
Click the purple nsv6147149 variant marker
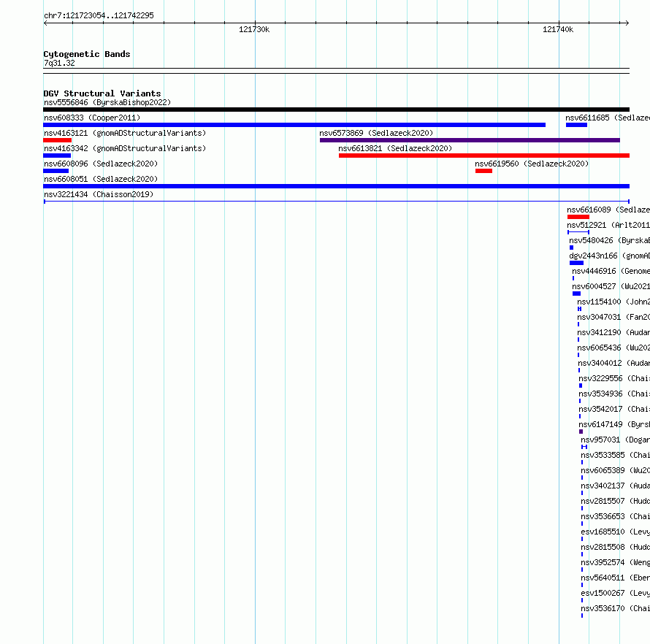581,432
